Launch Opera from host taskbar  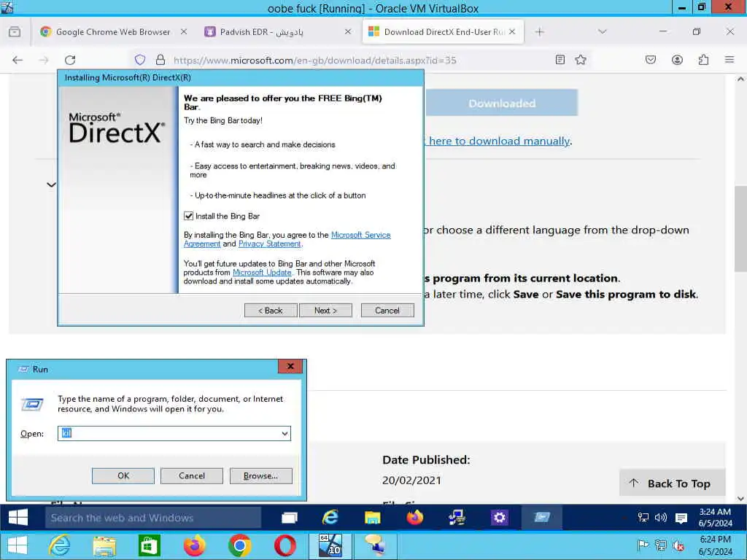point(285,545)
